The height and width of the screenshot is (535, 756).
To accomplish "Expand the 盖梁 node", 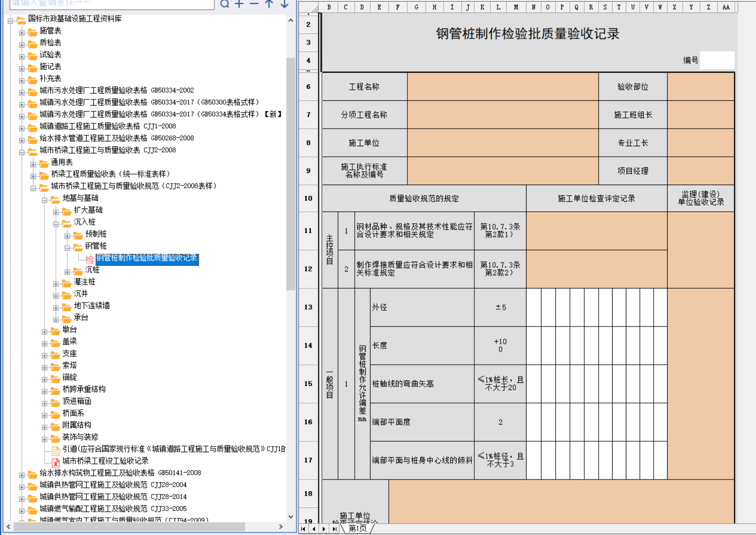I will coord(44,343).
